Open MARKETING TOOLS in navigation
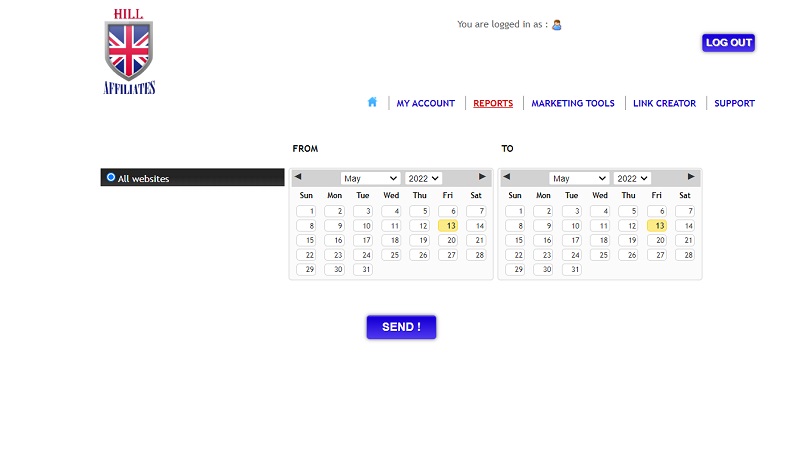The width and height of the screenshot is (800, 457). click(x=573, y=103)
